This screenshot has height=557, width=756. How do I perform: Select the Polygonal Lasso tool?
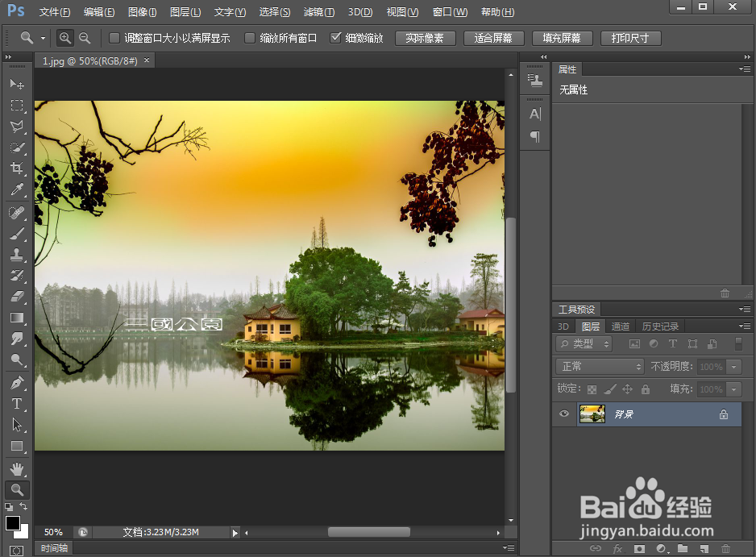pos(17,127)
